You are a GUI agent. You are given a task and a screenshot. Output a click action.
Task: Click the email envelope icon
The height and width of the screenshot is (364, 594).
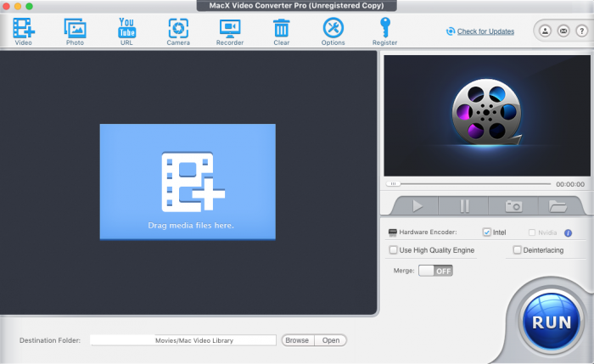563,31
